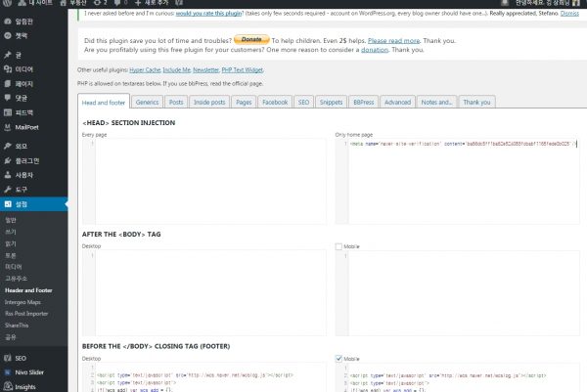Click the After BODY Desktop code editor

click(x=204, y=293)
